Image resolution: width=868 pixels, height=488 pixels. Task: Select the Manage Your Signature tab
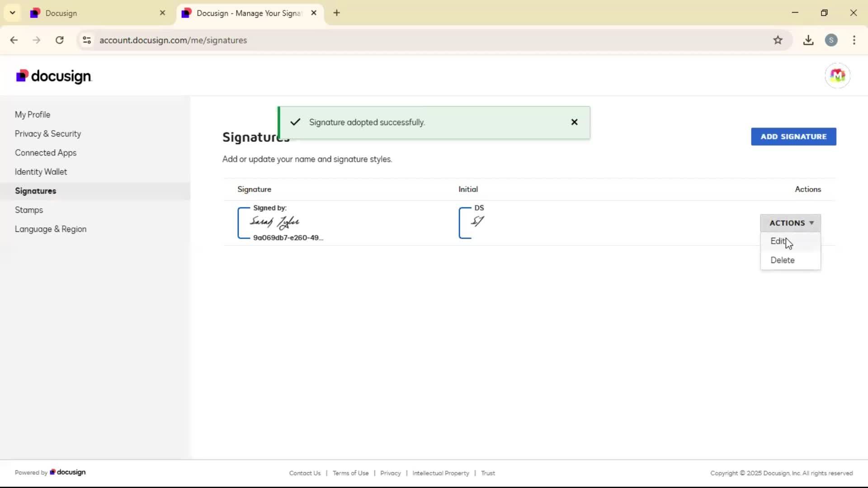click(x=250, y=13)
